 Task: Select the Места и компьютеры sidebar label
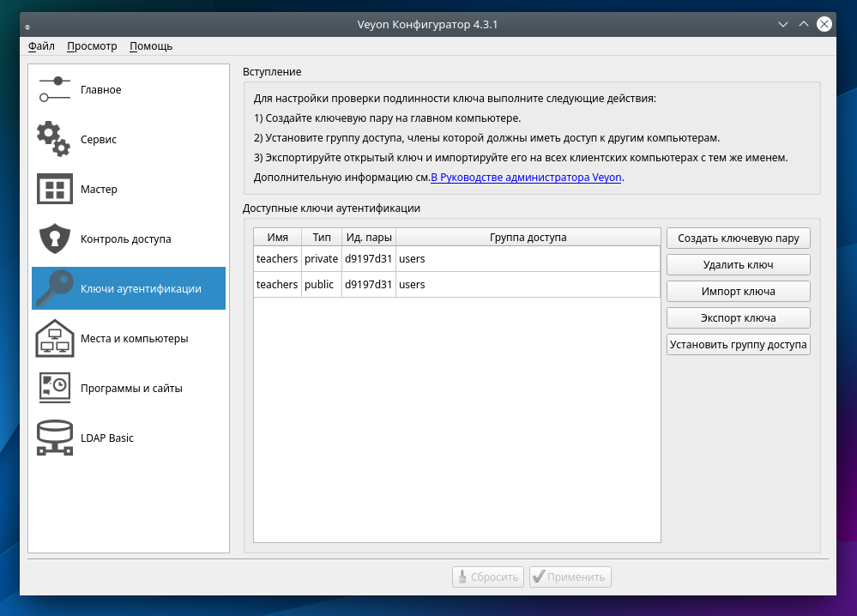pyautogui.click(x=135, y=338)
